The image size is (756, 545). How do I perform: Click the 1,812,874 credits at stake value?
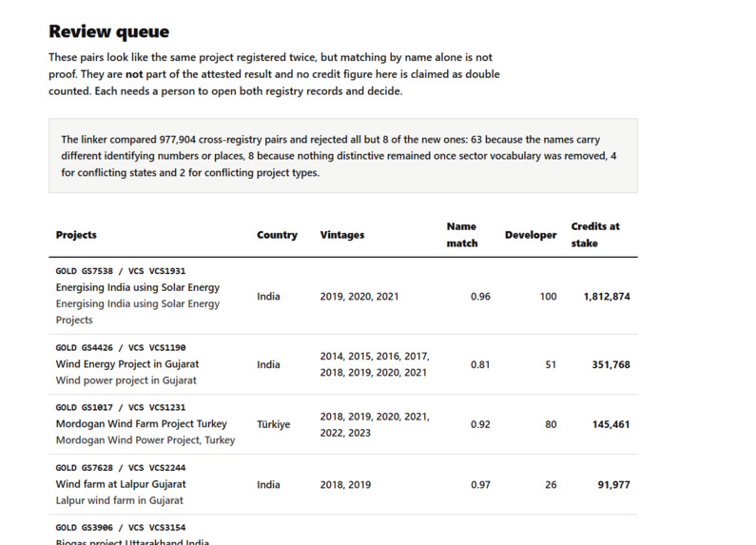click(x=607, y=297)
